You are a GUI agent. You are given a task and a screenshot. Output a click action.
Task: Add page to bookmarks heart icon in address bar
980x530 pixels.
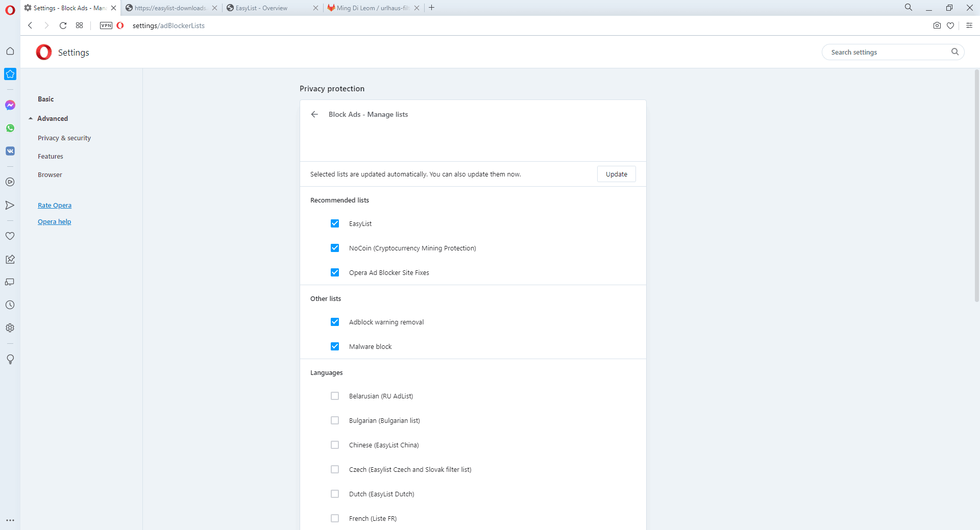point(950,26)
